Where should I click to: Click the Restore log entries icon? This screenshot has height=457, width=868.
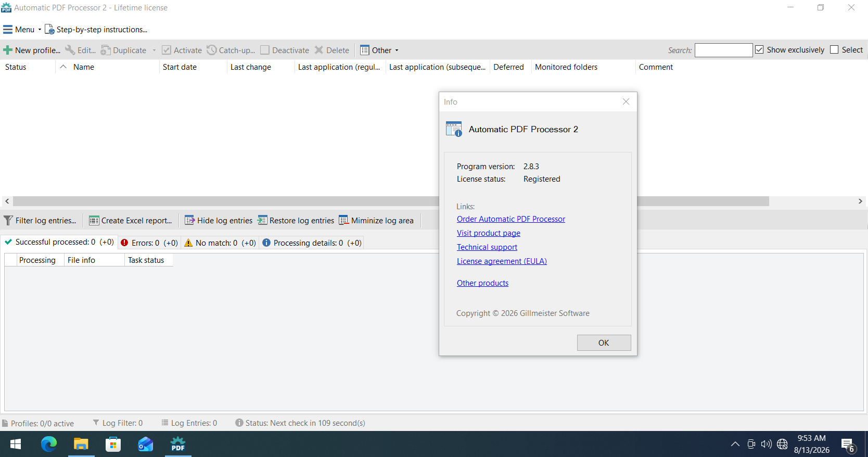pyautogui.click(x=262, y=221)
